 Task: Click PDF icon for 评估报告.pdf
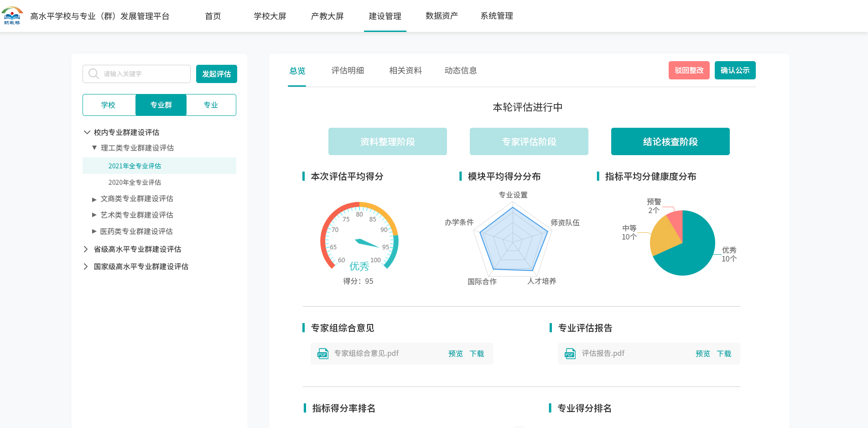570,354
